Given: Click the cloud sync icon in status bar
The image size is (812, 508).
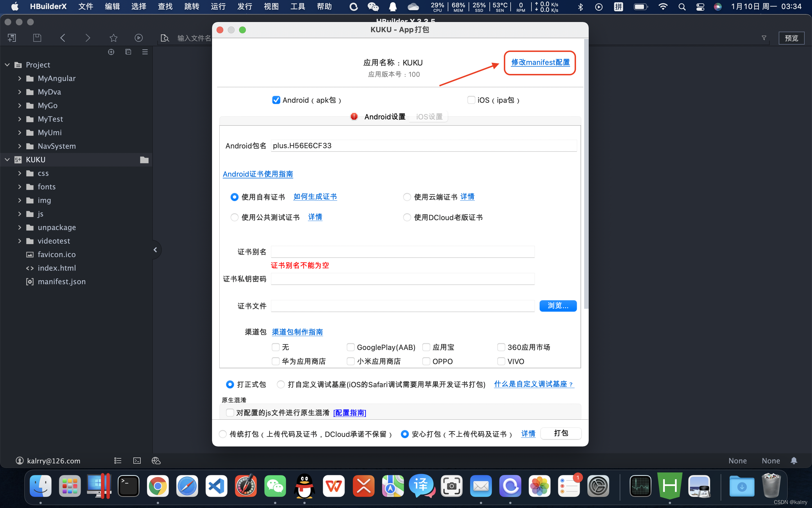Looking at the screenshot, I should (x=156, y=461).
